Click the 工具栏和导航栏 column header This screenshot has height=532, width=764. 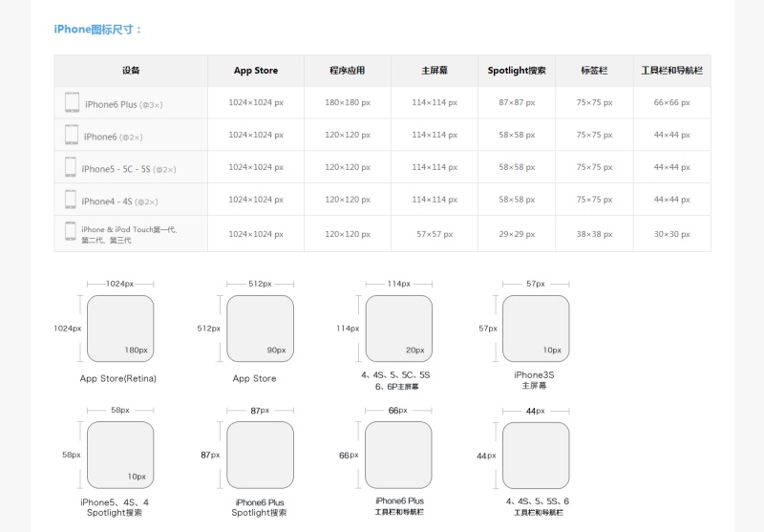672,70
